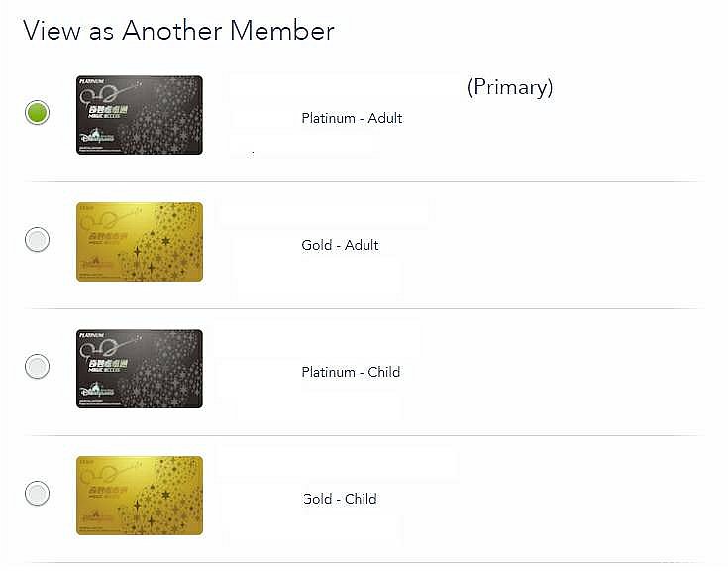
Task: Open the Platinum Child membership card image
Action: pos(140,369)
